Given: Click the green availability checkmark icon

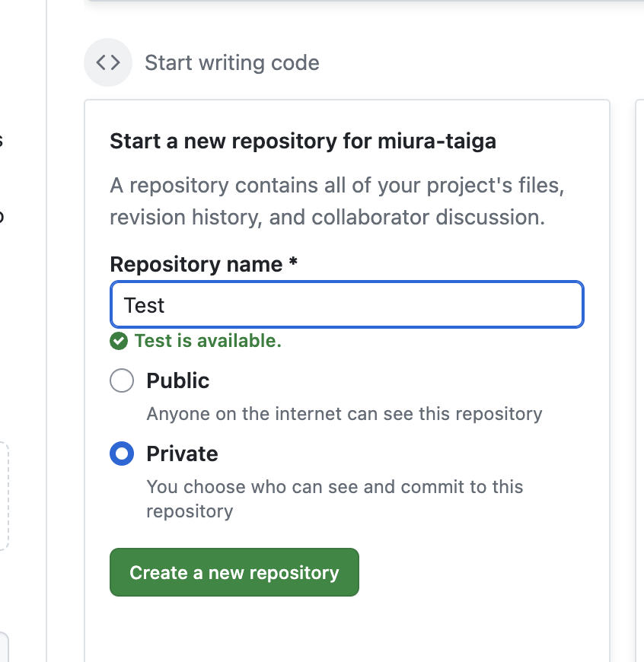Looking at the screenshot, I should coord(118,341).
